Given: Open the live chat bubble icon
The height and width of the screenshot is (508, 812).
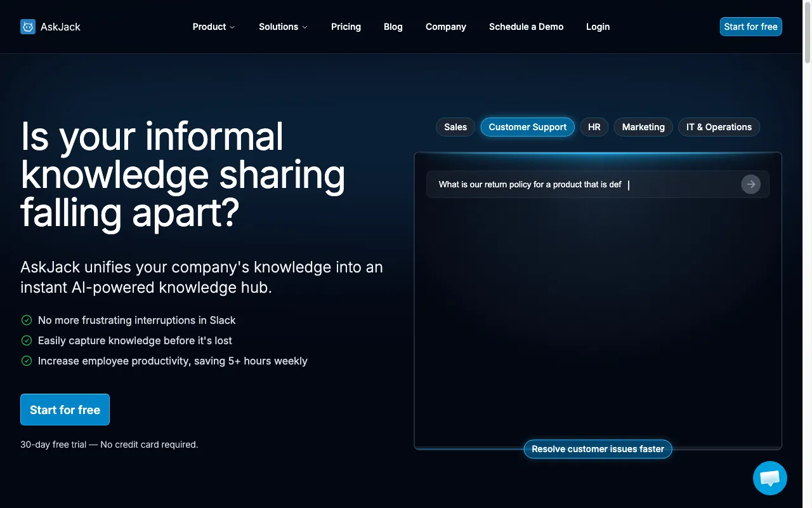Looking at the screenshot, I should [x=770, y=478].
